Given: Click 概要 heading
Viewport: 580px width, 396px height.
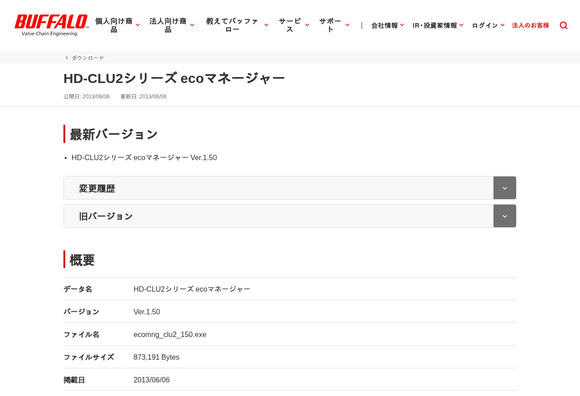Looking at the screenshot, I should 82,260.
